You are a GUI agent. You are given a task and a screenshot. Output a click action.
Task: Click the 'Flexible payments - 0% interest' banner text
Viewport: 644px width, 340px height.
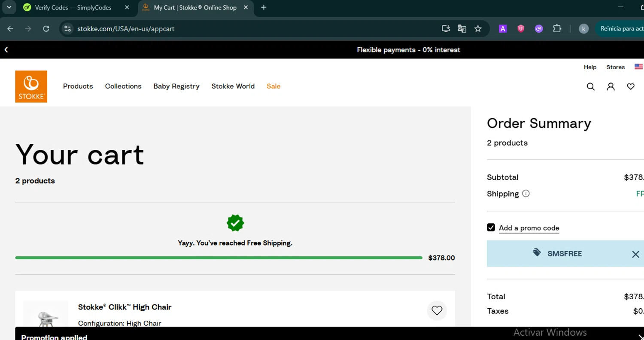tap(408, 50)
